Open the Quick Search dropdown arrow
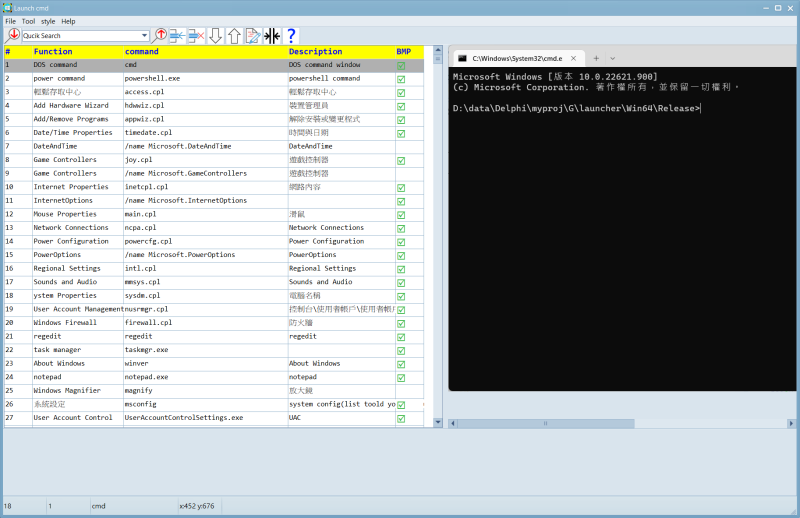 point(144,36)
